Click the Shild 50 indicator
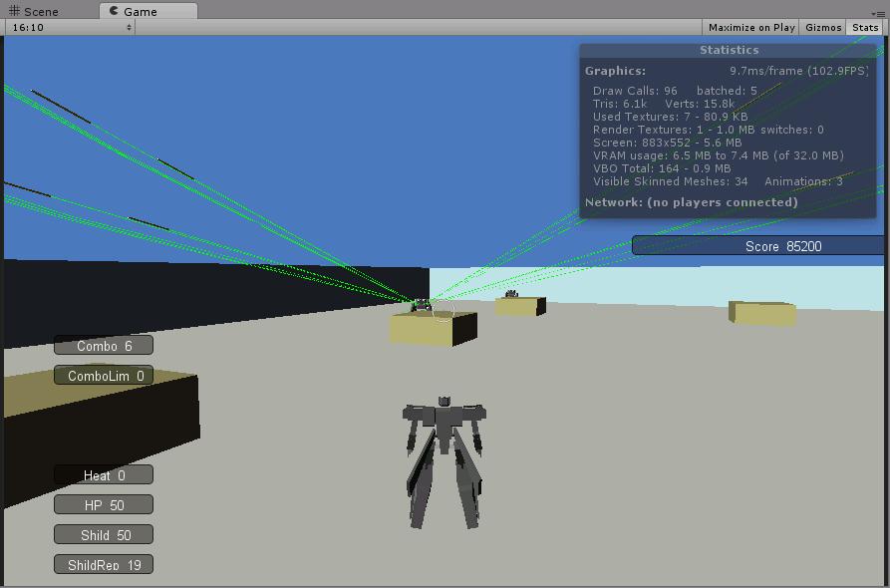The width and height of the screenshot is (890, 588). pos(104,534)
